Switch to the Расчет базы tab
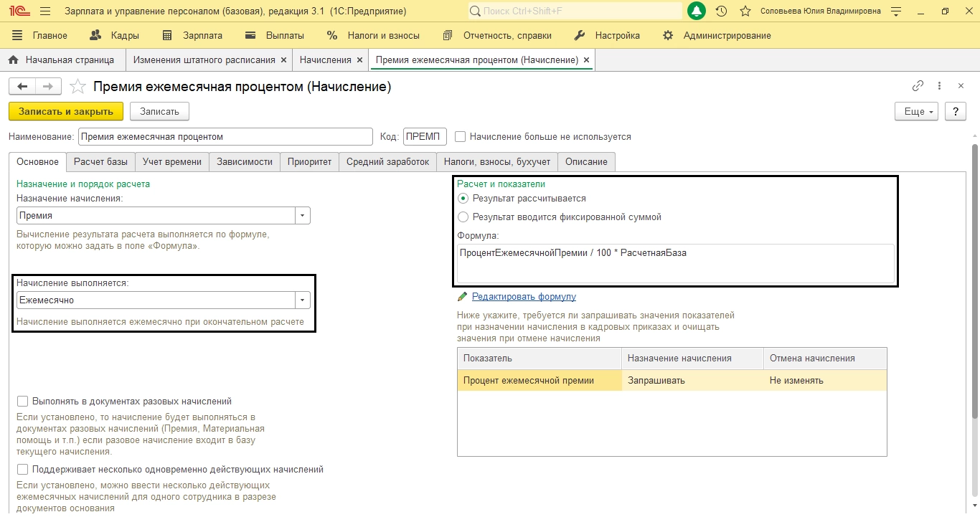 (101, 162)
